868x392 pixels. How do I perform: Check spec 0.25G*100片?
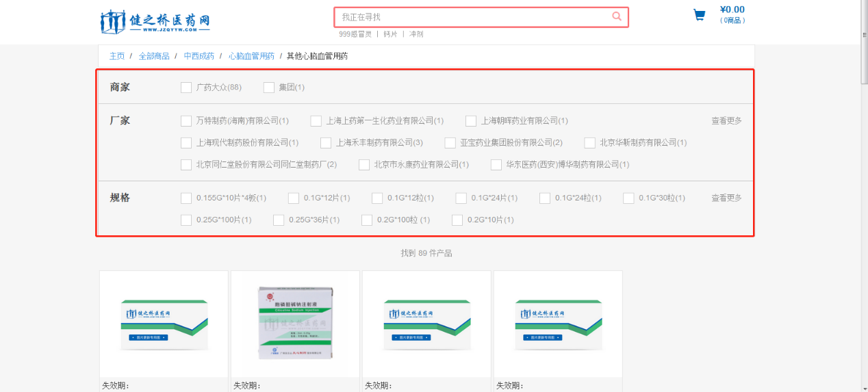pyautogui.click(x=186, y=220)
